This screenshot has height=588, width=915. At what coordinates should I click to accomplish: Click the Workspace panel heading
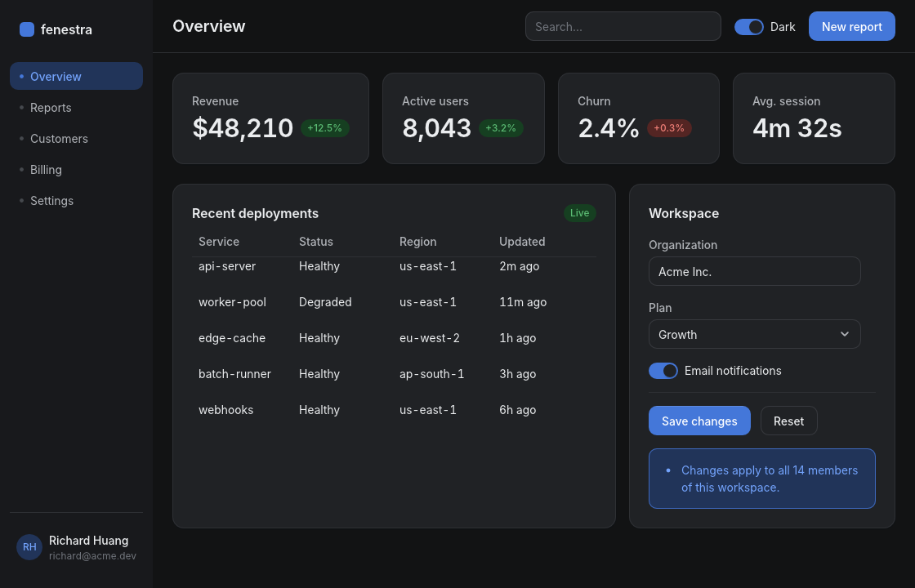coord(683,213)
